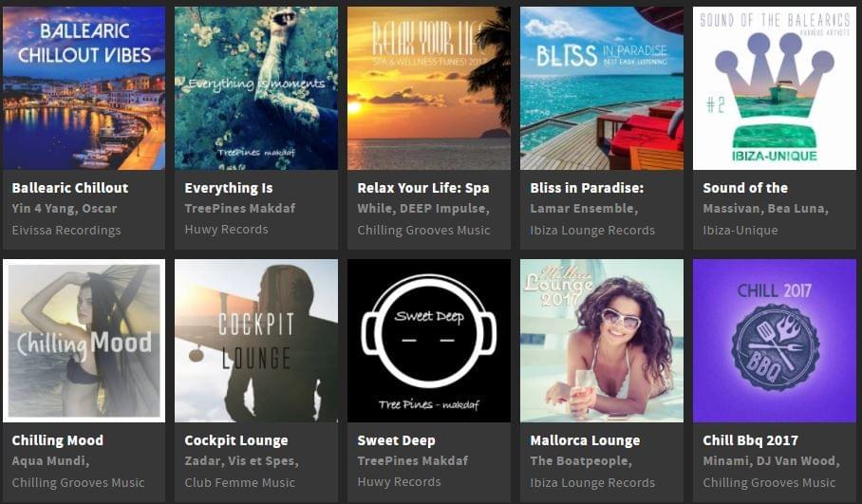Open the Everything is moments album artwork
Image resolution: width=862 pixels, height=504 pixels.
pyautogui.click(x=256, y=88)
